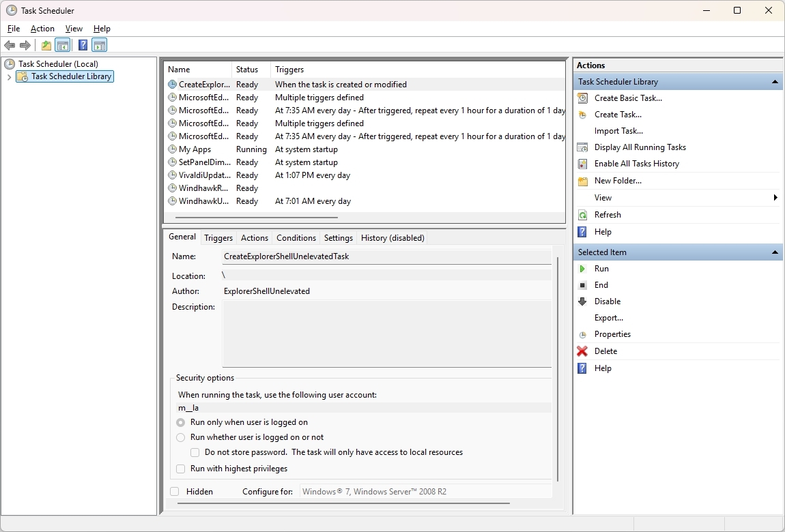Expand the Task Scheduler Library tree node
The width and height of the screenshot is (785, 532).
[8, 76]
